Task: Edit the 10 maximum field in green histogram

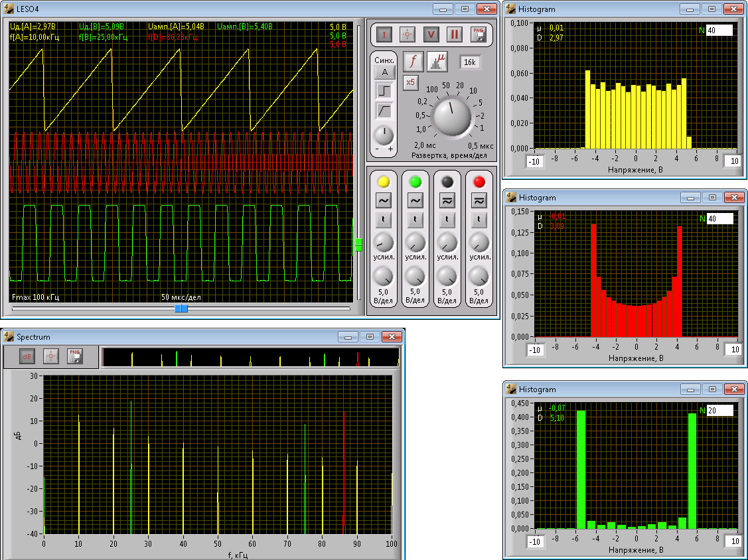Action: click(x=734, y=541)
